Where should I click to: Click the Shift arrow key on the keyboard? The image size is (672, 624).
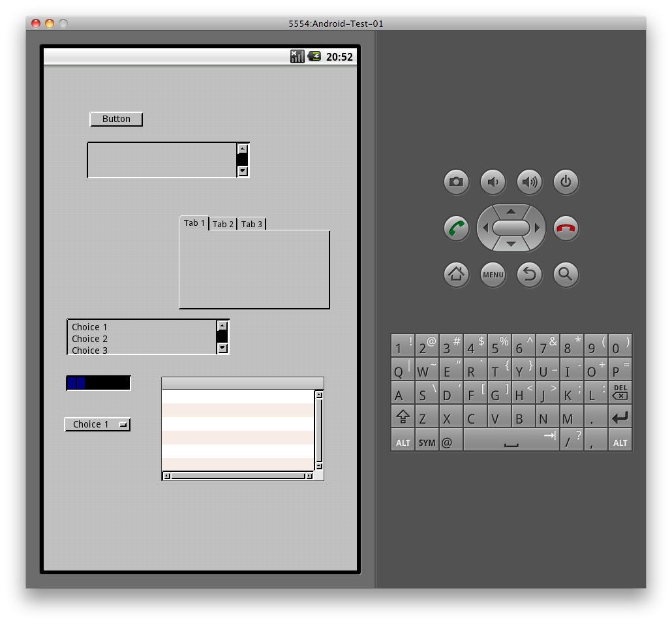pos(403,416)
